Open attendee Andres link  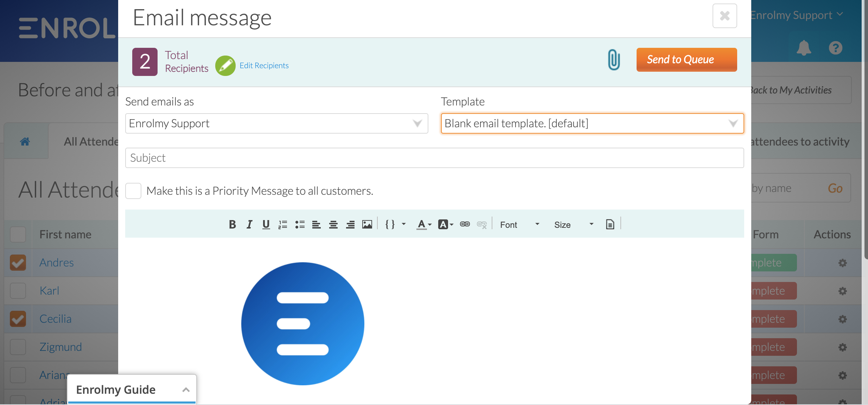pyautogui.click(x=57, y=263)
